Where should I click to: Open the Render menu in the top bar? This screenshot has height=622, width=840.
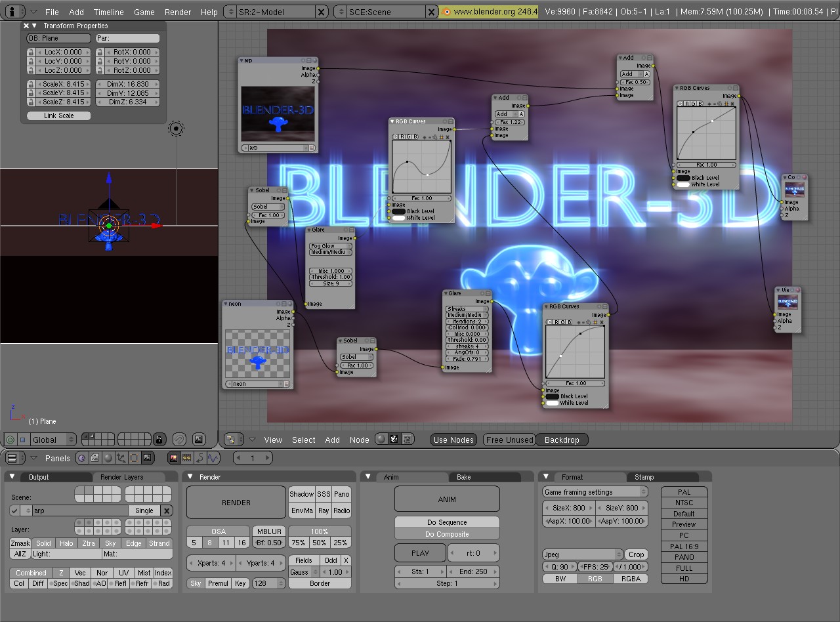(178, 12)
